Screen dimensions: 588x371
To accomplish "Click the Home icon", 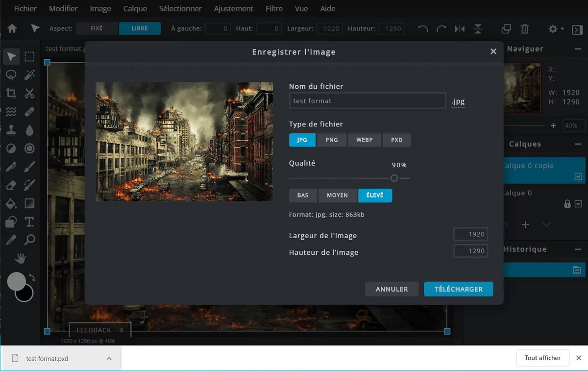I will click(x=12, y=29).
